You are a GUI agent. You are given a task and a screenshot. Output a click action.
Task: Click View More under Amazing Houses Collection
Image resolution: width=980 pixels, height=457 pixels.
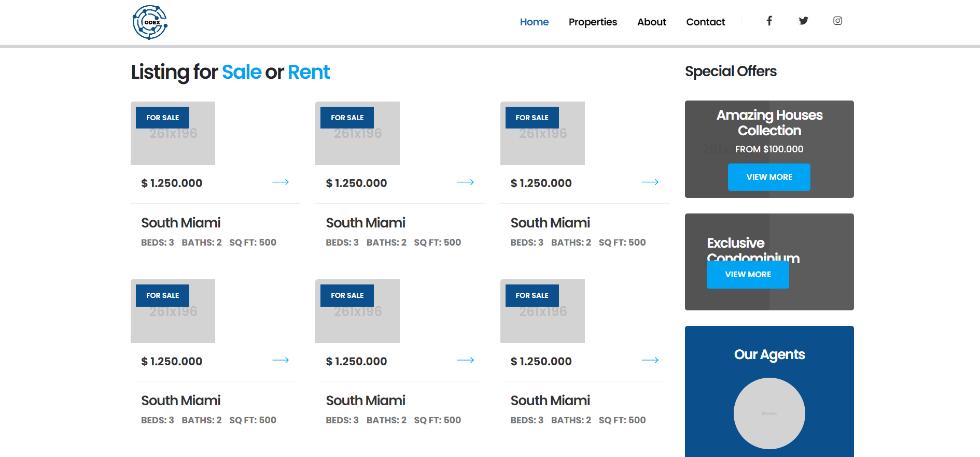[x=769, y=177]
